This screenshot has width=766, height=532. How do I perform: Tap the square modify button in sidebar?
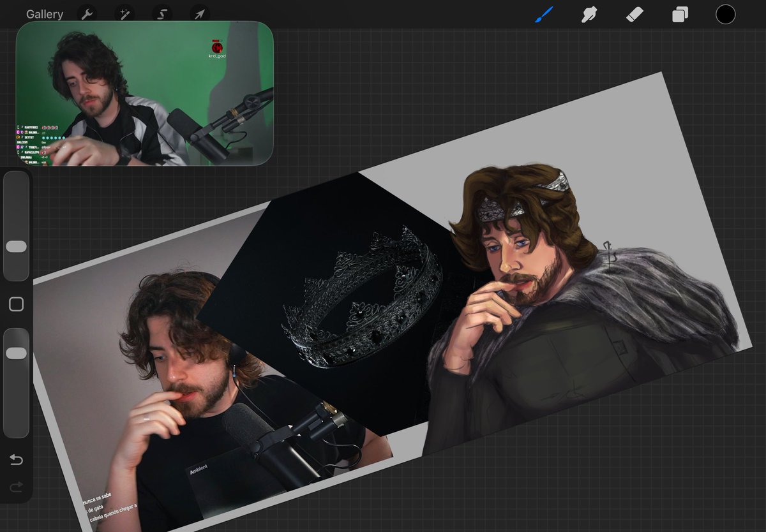[x=17, y=304]
